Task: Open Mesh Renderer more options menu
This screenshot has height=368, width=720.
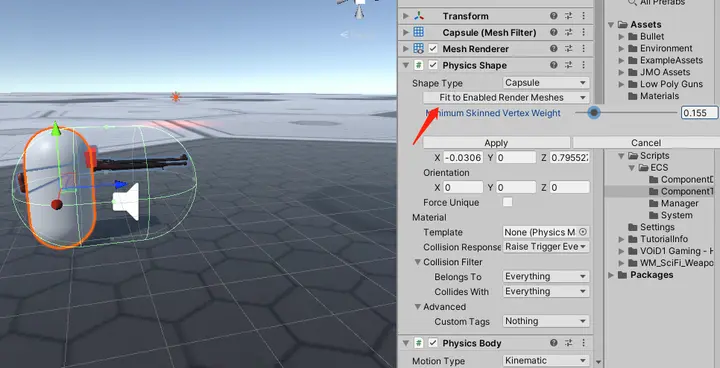Action: pyautogui.click(x=584, y=48)
